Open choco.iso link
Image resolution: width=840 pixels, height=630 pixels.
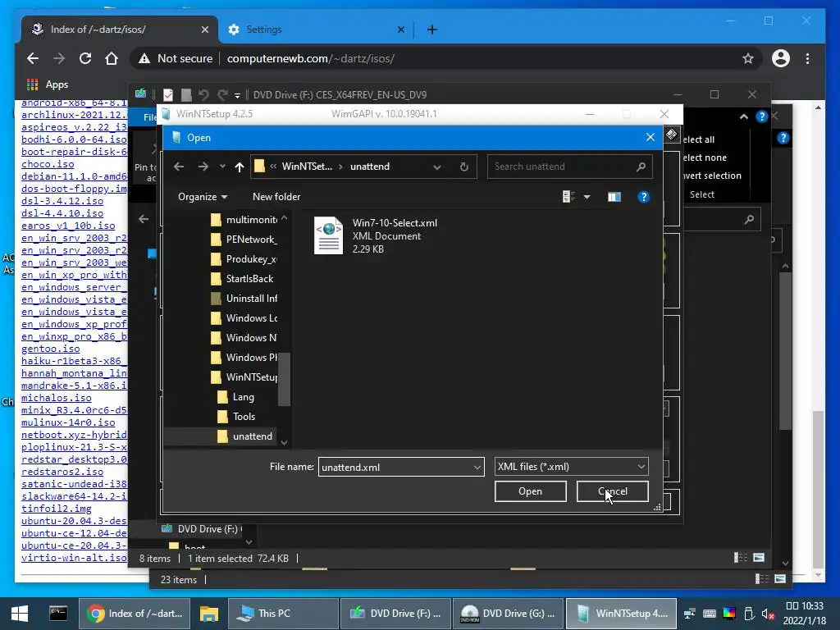(48, 164)
